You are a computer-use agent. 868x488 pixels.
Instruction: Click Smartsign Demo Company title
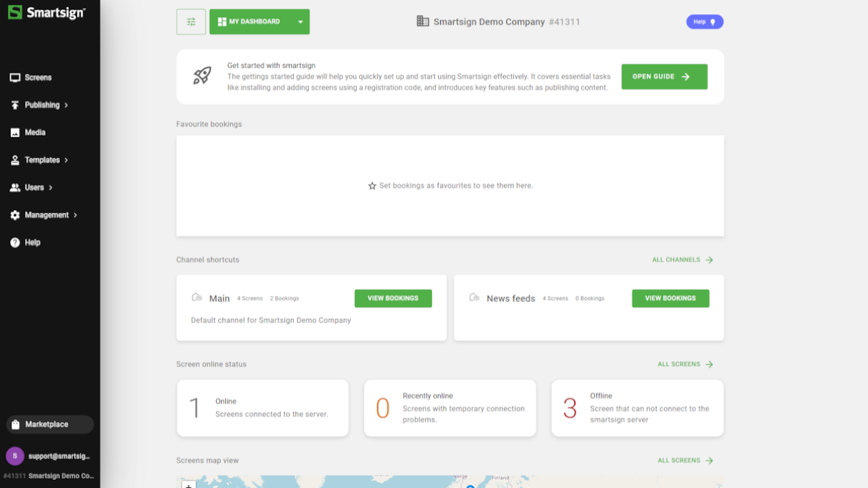[489, 22]
